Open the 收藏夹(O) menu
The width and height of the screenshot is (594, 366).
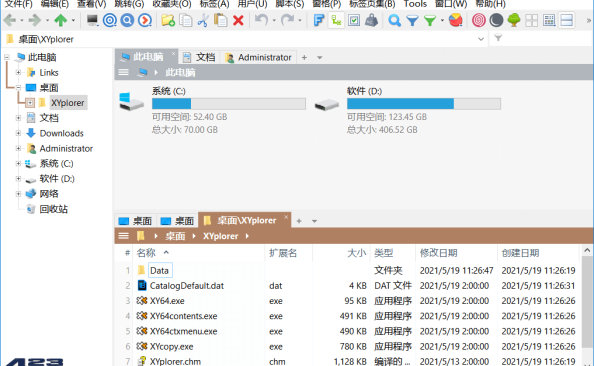172,4
